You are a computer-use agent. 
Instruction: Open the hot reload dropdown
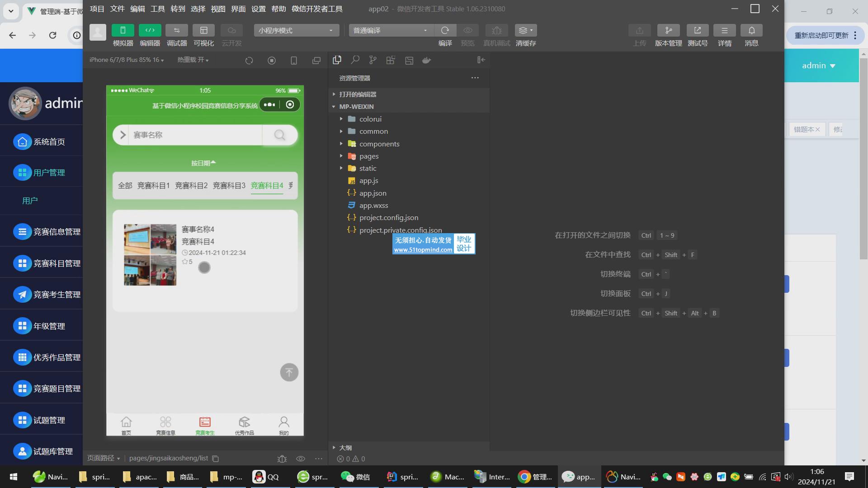point(193,60)
